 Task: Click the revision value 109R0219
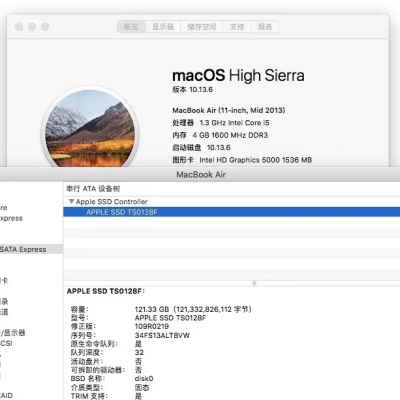(152, 327)
